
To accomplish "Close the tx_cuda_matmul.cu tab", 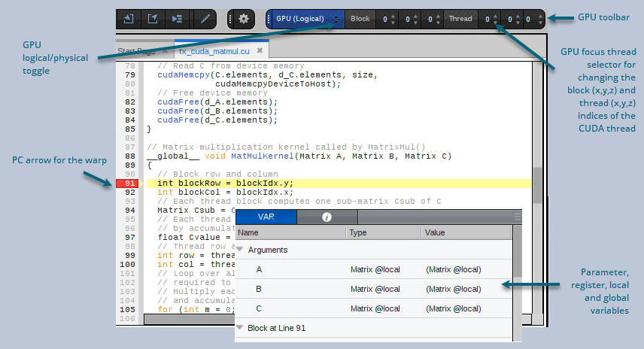I will [x=260, y=51].
